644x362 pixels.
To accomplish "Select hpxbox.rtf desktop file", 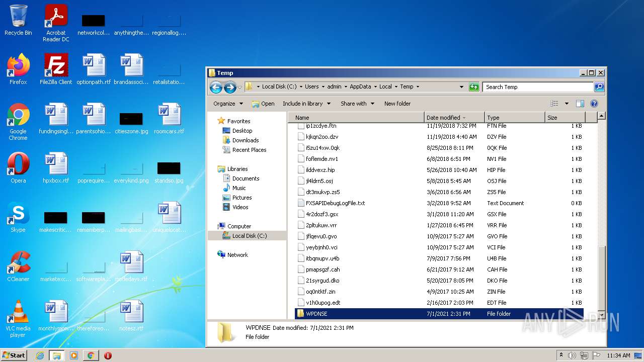I will 56,167.
